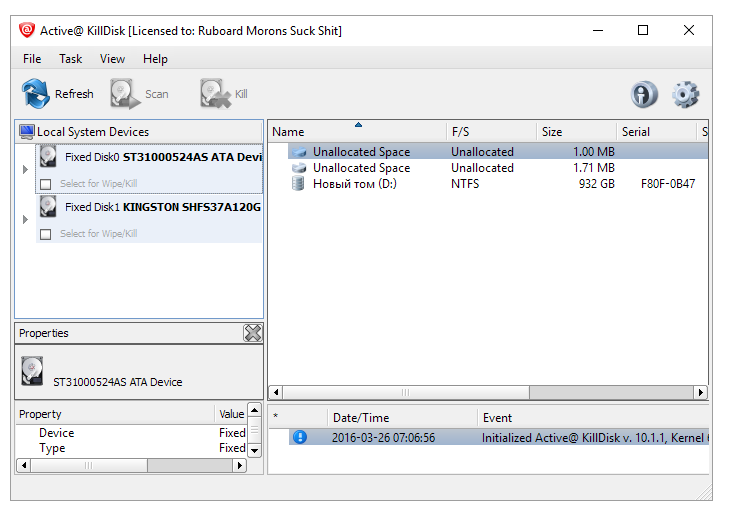
Task: Click the KillDisk app logo in title bar
Action: click(x=27, y=30)
